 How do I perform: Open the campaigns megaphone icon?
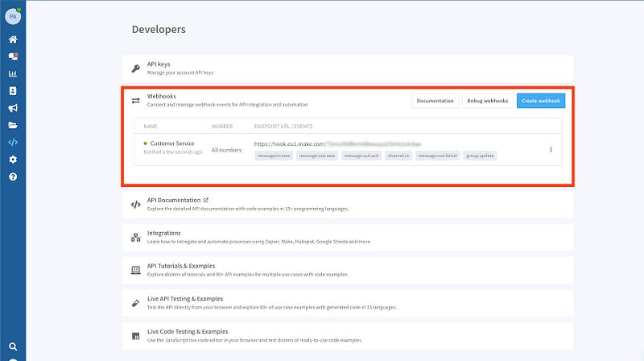pyautogui.click(x=13, y=108)
